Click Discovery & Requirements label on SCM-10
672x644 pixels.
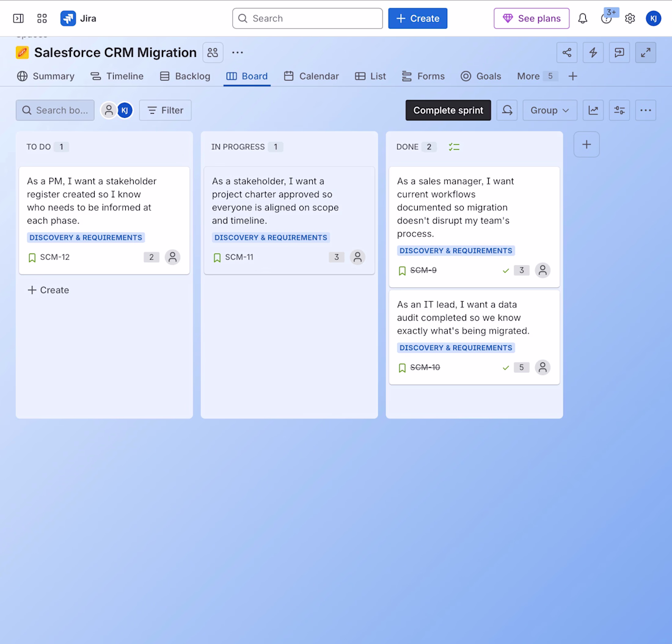pyautogui.click(x=456, y=348)
